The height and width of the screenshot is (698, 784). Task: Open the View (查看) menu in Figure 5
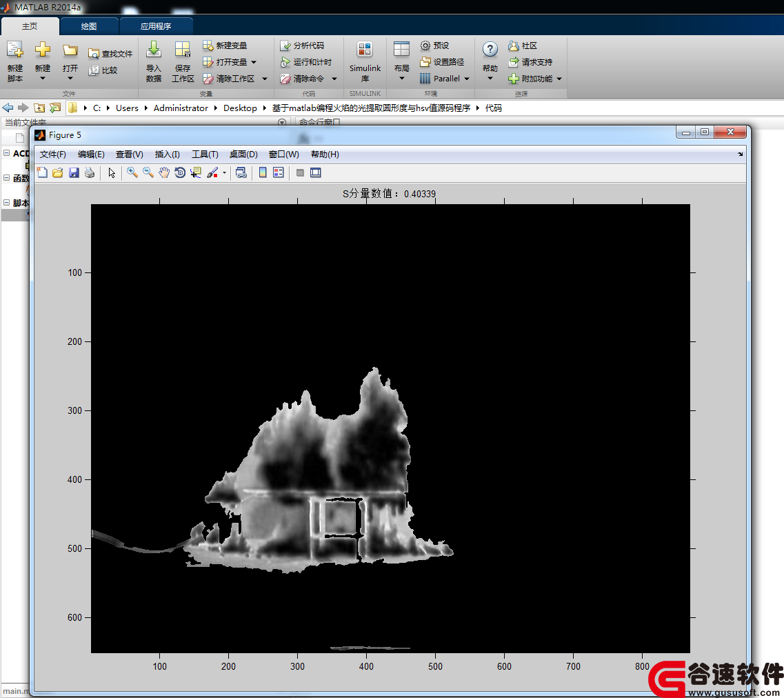tap(130, 154)
